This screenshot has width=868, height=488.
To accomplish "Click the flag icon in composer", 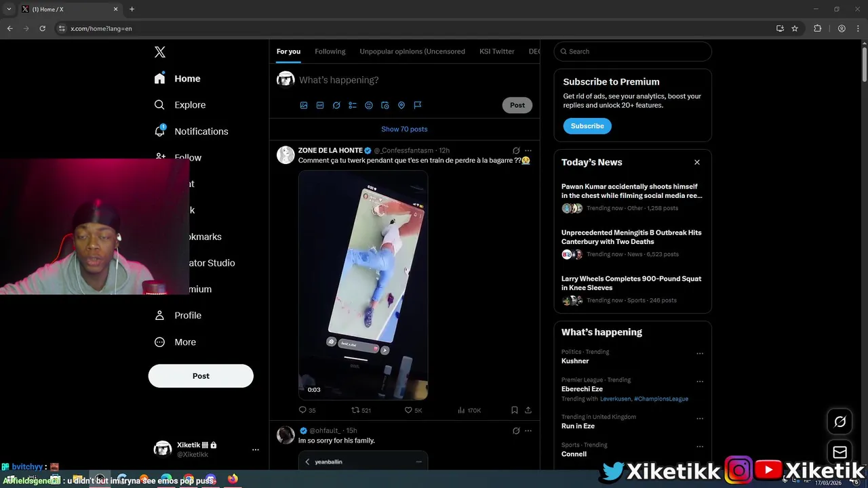I will click(x=418, y=105).
